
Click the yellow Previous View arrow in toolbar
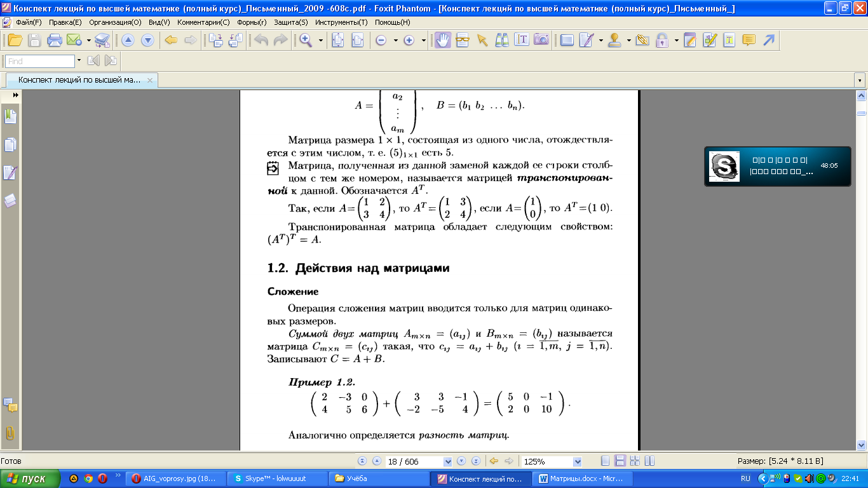[x=170, y=40]
